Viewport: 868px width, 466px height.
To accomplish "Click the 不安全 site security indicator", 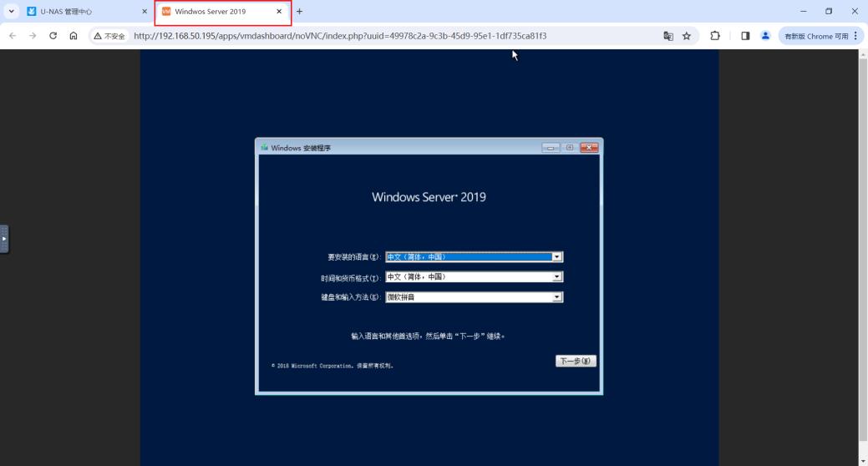I will point(109,36).
